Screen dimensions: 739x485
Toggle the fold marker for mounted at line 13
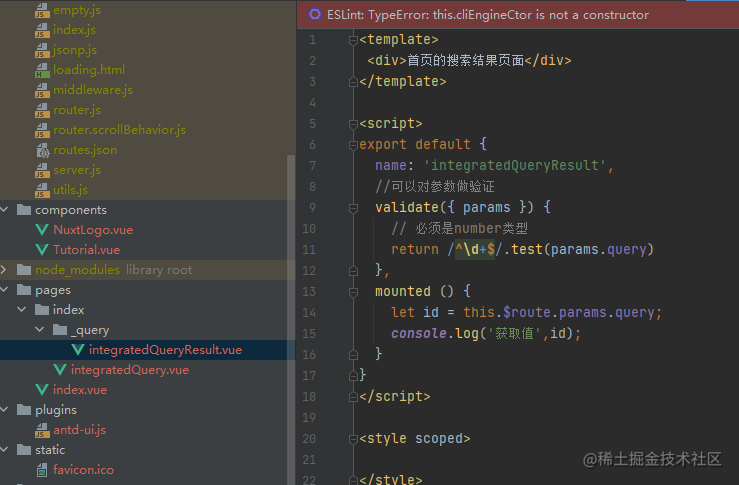pos(353,292)
